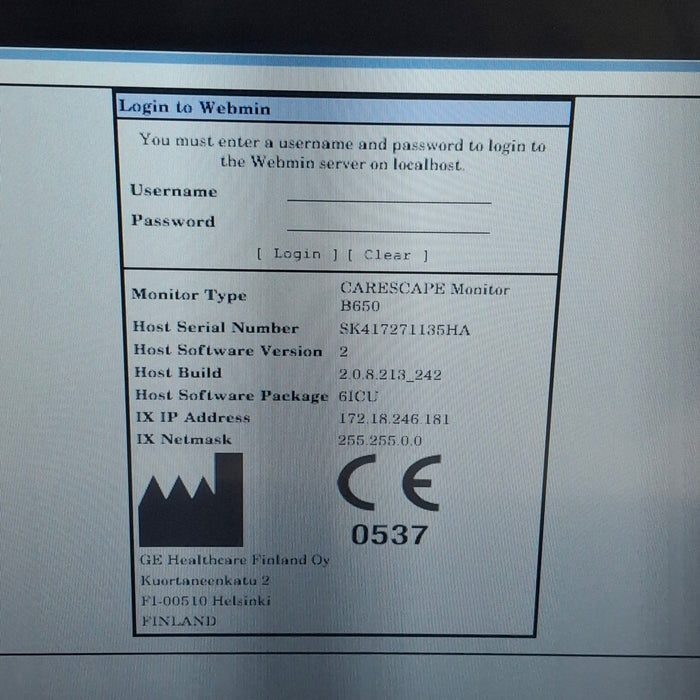Select the IP address 172.18.246.181
This screenshot has width=700, height=700.
395,418
